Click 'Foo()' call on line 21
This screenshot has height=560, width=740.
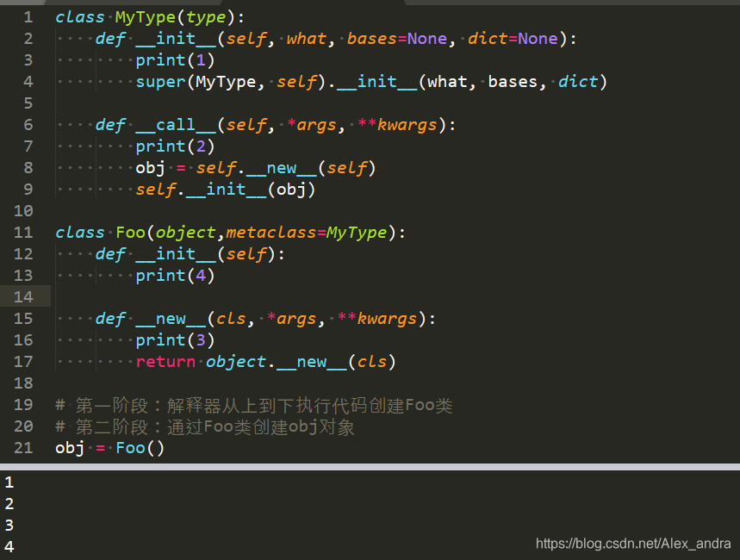(x=140, y=448)
